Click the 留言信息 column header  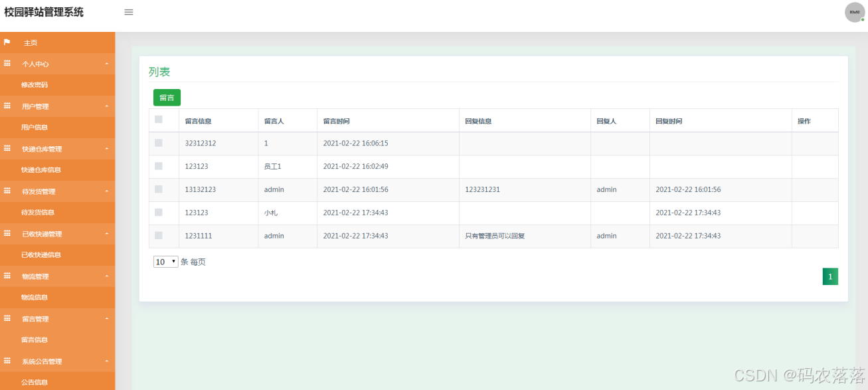[x=198, y=121]
